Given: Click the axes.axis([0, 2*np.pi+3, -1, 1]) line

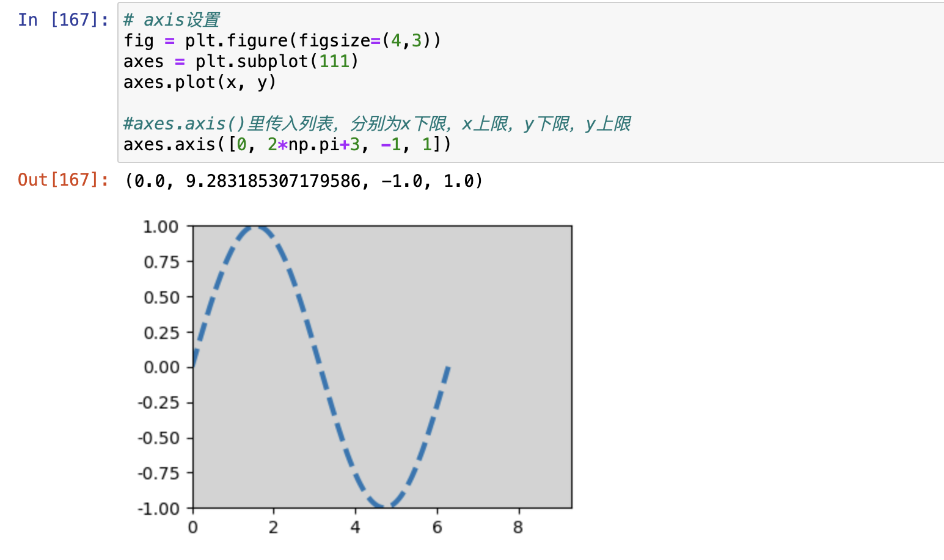Looking at the screenshot, I should point(287,145).
